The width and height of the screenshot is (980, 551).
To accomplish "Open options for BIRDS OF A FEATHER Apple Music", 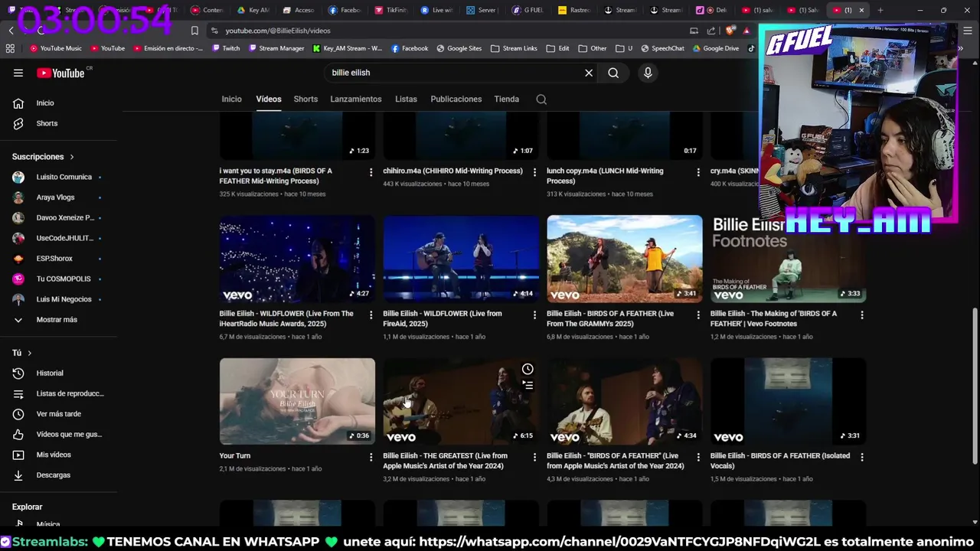I will pos(698,457).
